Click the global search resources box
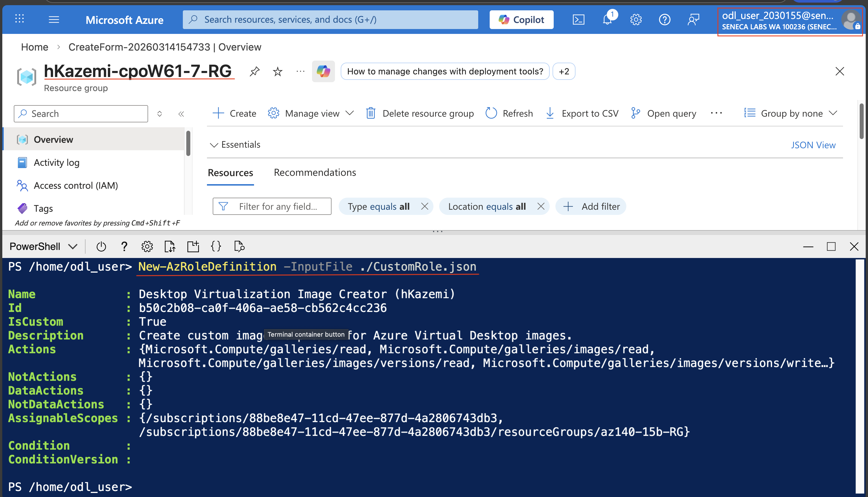The width and height of the screenshot is (868, 497). (x=330, y=20)
